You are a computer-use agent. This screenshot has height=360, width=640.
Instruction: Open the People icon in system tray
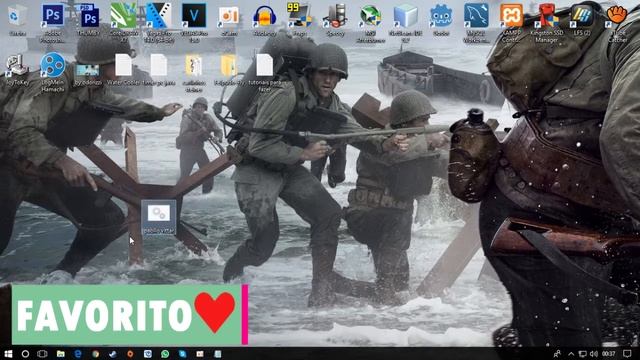557,353
